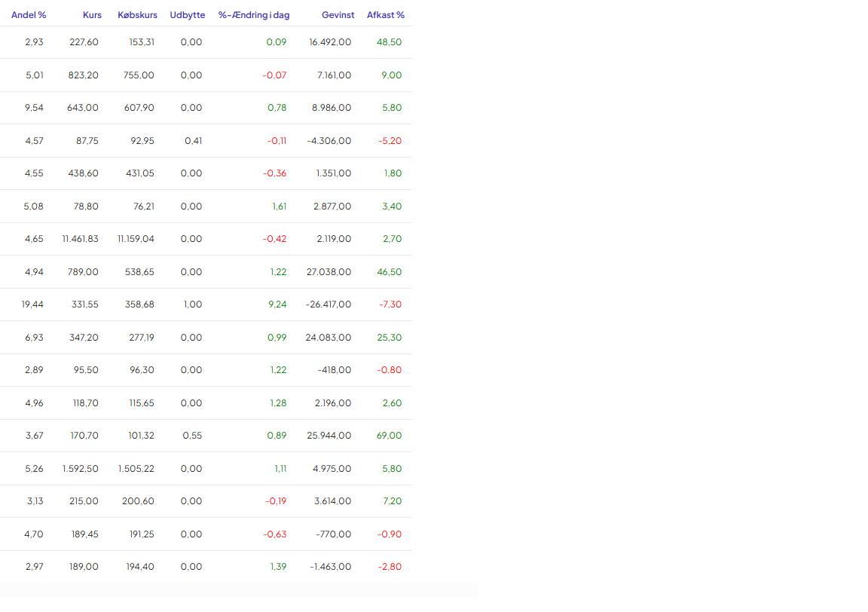Select the daily change value 9,24
Viewport: 868px width, 612px height.
(x=277, y=304)
